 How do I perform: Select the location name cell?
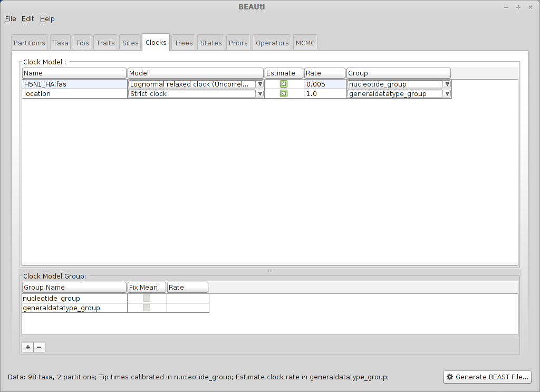[74, 94]
